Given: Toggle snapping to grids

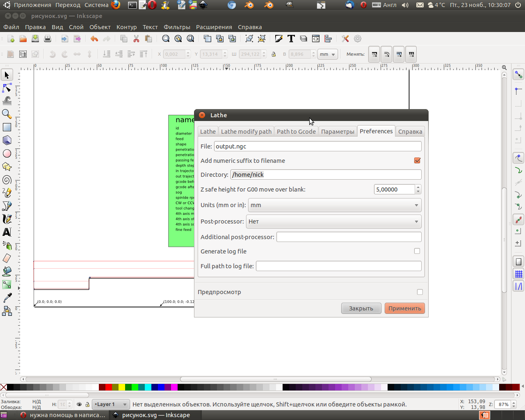Looking at the screenshot, I should click(x=519, y=274).
